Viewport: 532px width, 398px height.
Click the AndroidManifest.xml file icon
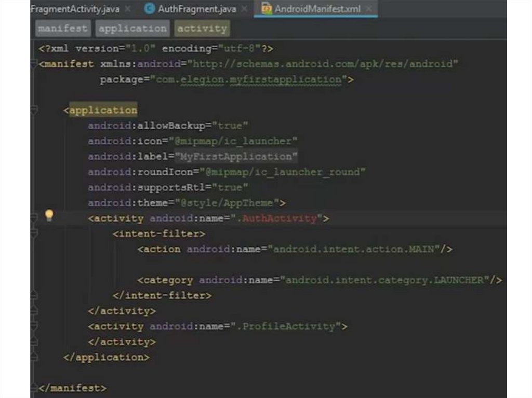coord(267,9)
